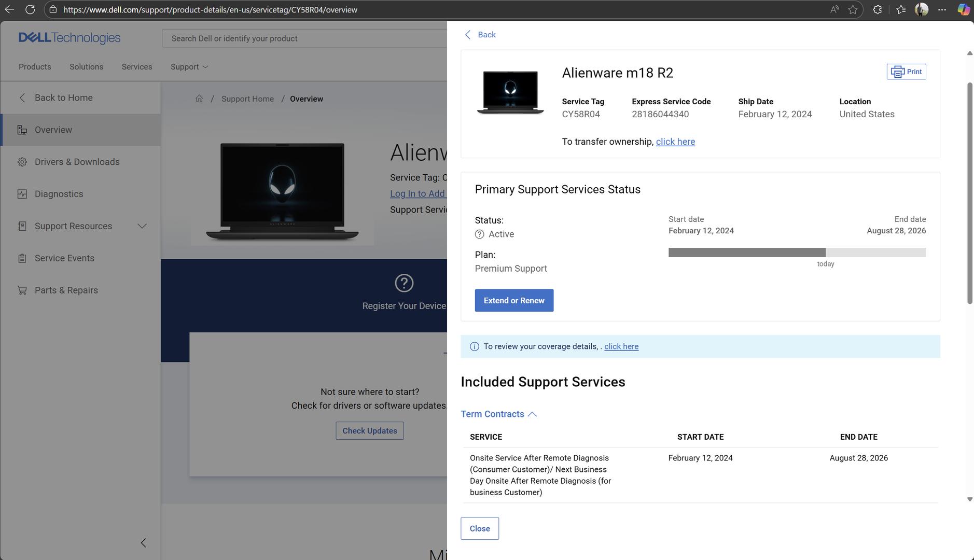Click the Drivers & Downloads gear icon
The width and height of the screenshot is (974, 560).
coord(22,162)
